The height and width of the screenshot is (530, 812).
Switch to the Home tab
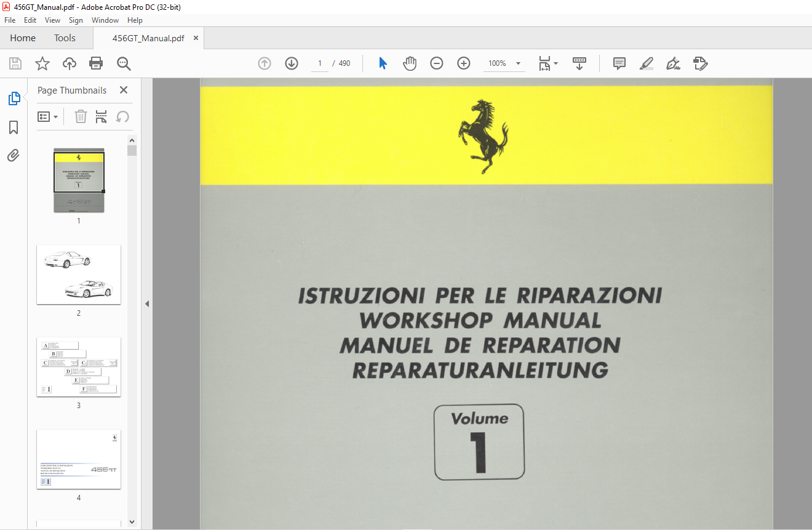click(x=23, y=38)
